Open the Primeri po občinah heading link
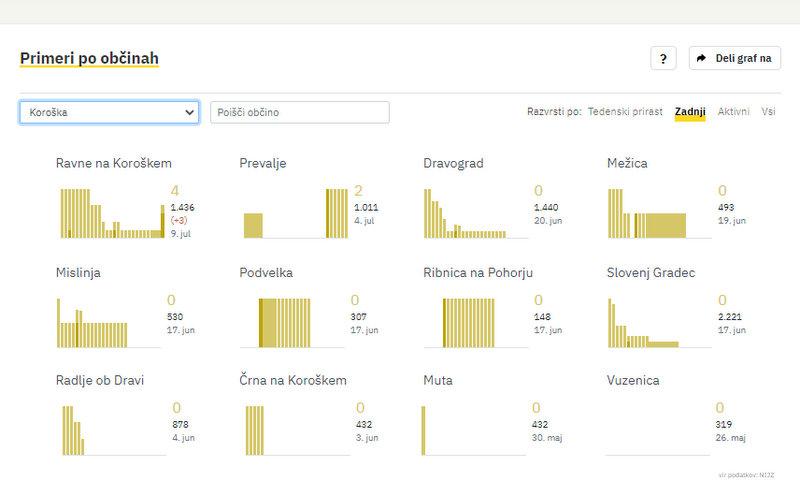The height and width of the screenshot is (482, 800). point(89,59)
